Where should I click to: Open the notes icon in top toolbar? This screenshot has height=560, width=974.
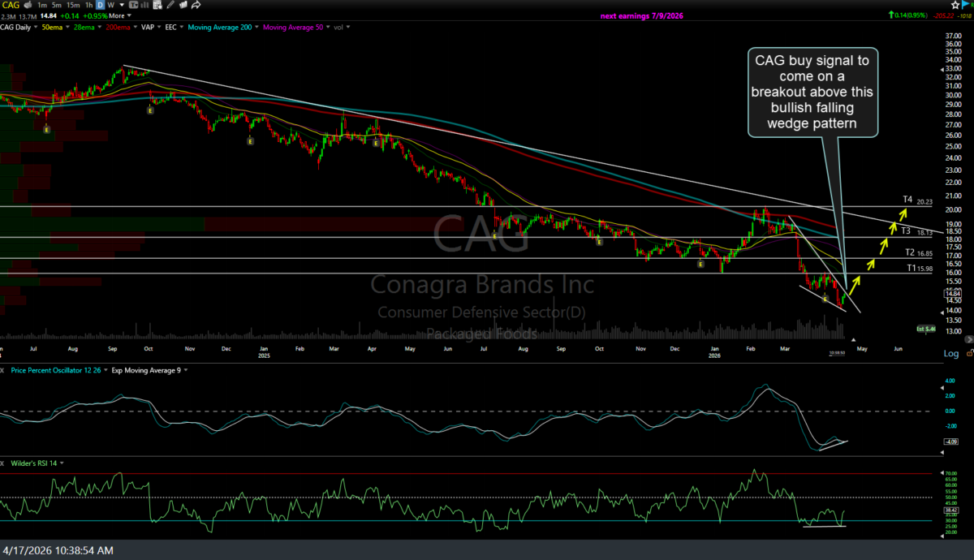tap(183, 5)
